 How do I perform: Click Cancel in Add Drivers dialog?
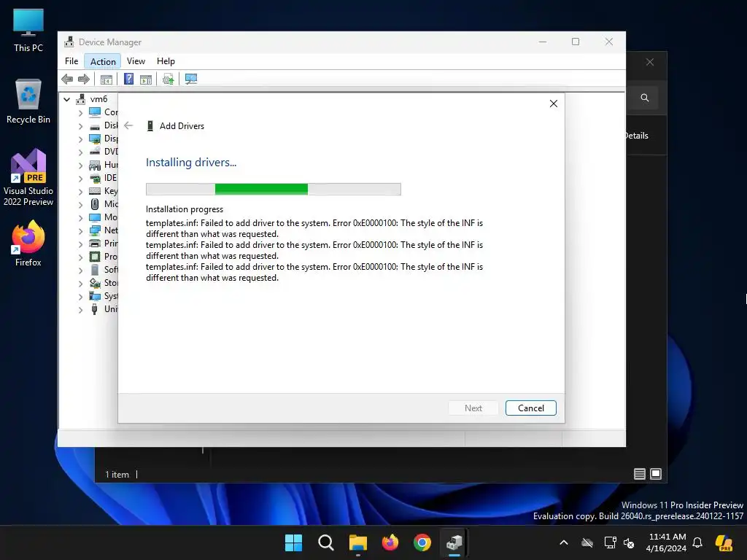pos(531,408)
